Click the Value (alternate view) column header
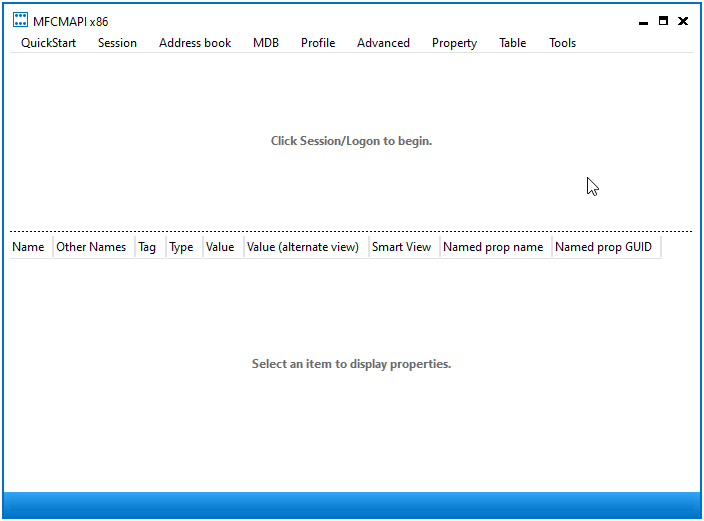704x521 pixels. coord(303,247)
